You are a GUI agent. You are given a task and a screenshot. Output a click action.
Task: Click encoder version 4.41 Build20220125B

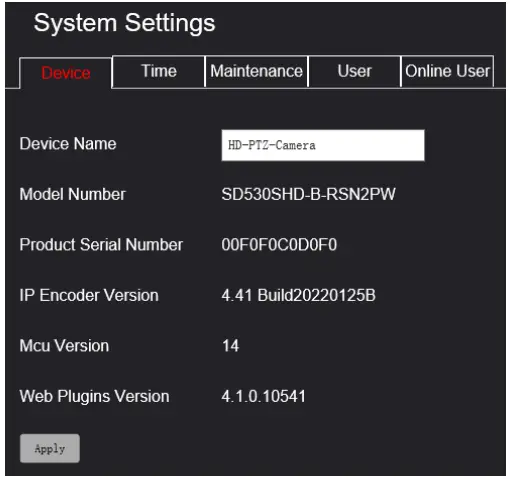pos(298,295)
